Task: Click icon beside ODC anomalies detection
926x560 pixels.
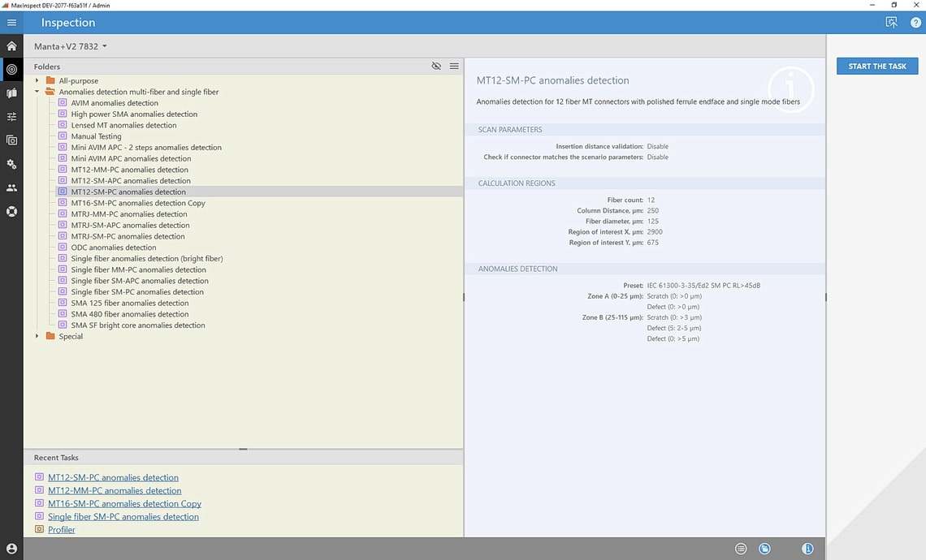Action: pos(63,248)
